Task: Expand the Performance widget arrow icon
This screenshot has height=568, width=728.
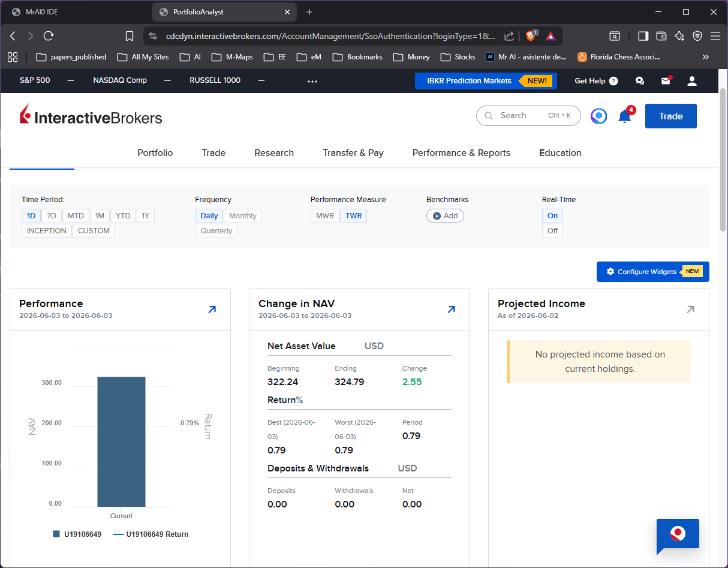Action: [x=212, y=309]
